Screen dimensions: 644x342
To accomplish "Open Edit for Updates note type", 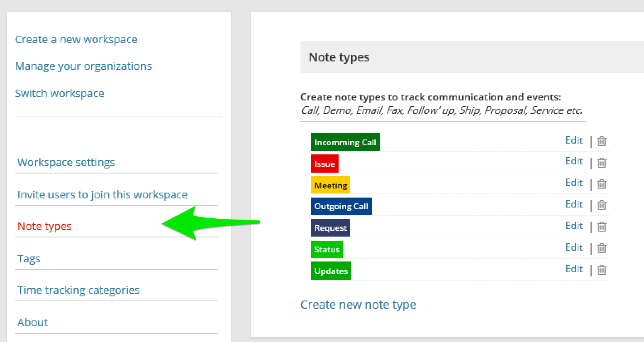I will point(574,269).
